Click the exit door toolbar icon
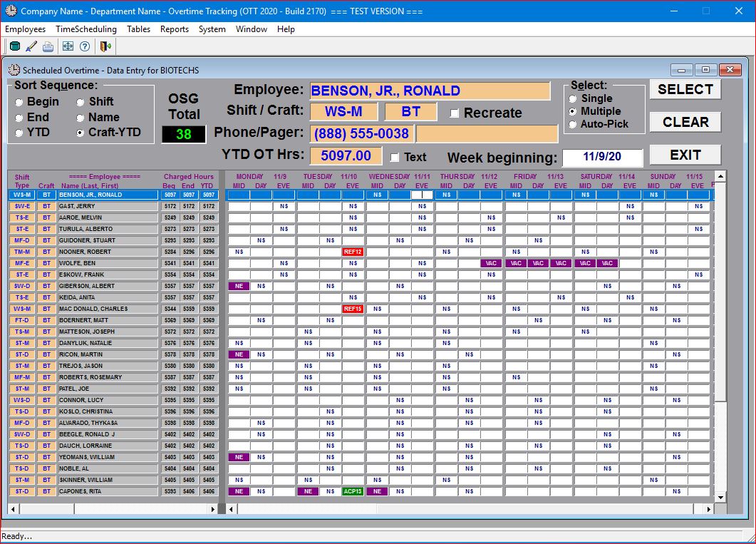Viewport: 756px width, 544px height. point(105,47)
